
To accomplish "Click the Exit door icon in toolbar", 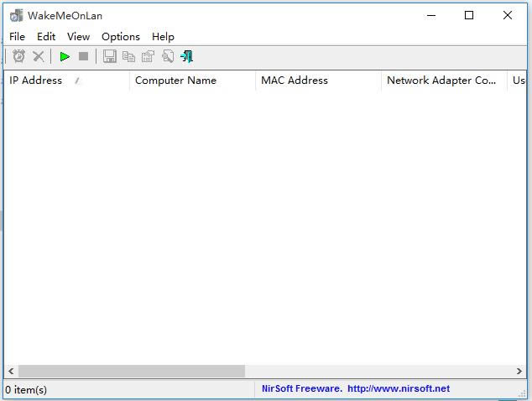I will click(187, 56).
